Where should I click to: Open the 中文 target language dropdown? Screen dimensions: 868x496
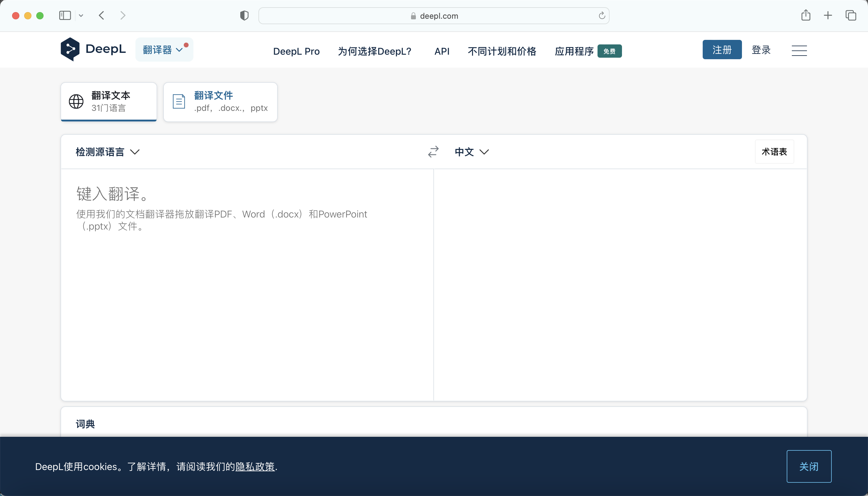pyautogui.click(x=472, y=152)
